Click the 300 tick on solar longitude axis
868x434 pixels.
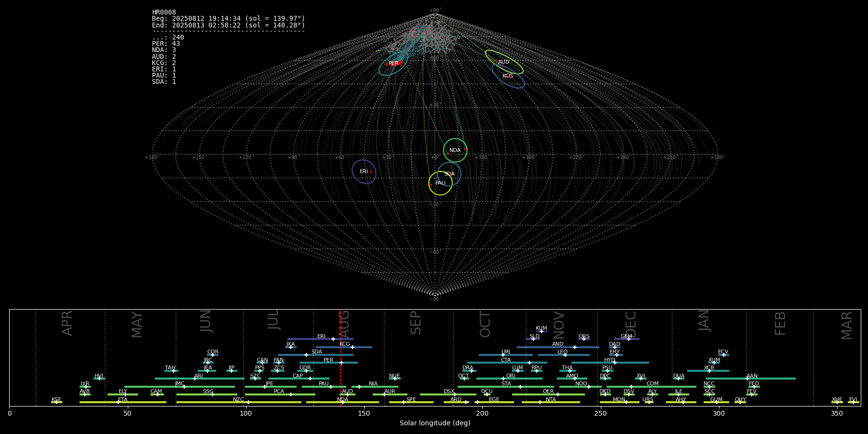(x=719, y=413)
